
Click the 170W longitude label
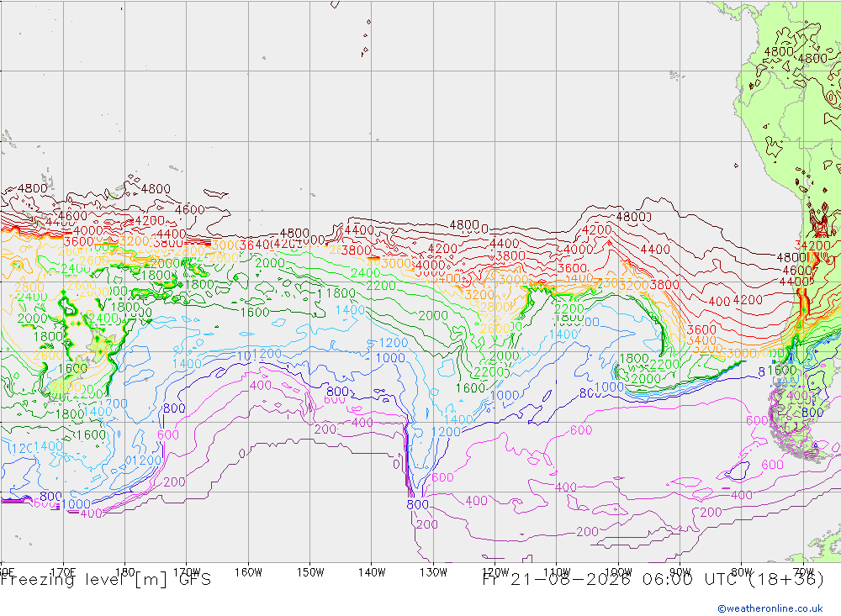point(187,571)
